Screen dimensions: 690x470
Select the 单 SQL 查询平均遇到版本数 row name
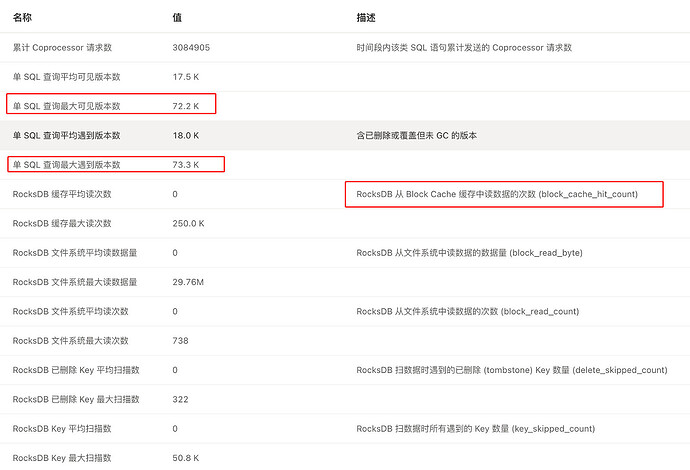tap(66, 135)
